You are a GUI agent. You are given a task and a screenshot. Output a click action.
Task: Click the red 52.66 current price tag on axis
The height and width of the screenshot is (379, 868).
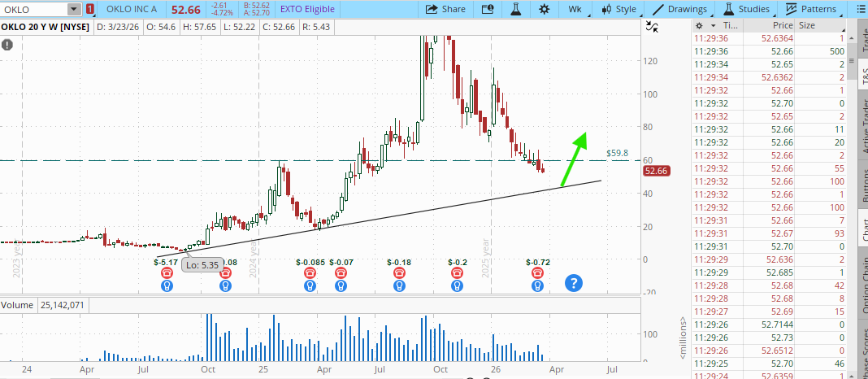coord(657,172)
